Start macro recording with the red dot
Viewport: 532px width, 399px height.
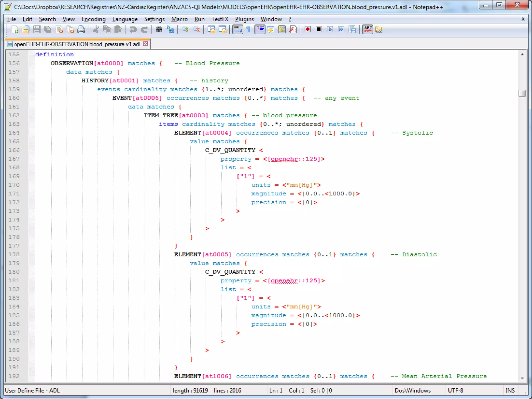(x=308, y=30)
